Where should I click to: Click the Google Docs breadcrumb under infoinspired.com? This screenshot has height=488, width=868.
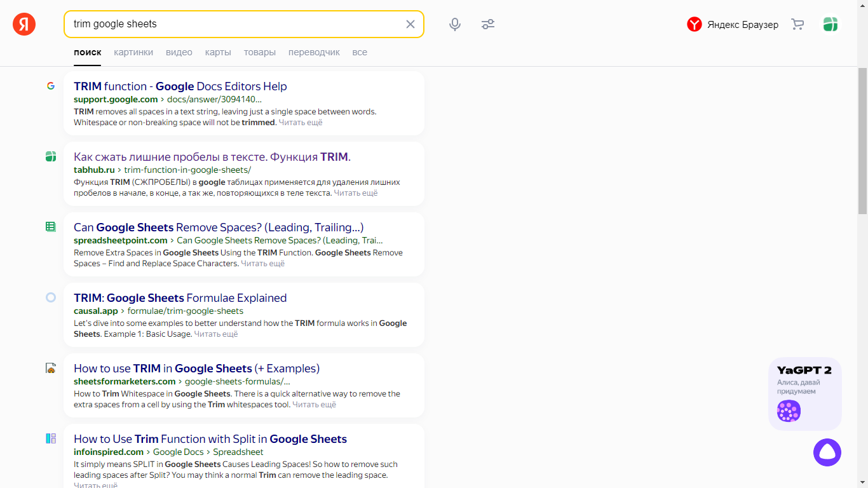pos(179,452)
